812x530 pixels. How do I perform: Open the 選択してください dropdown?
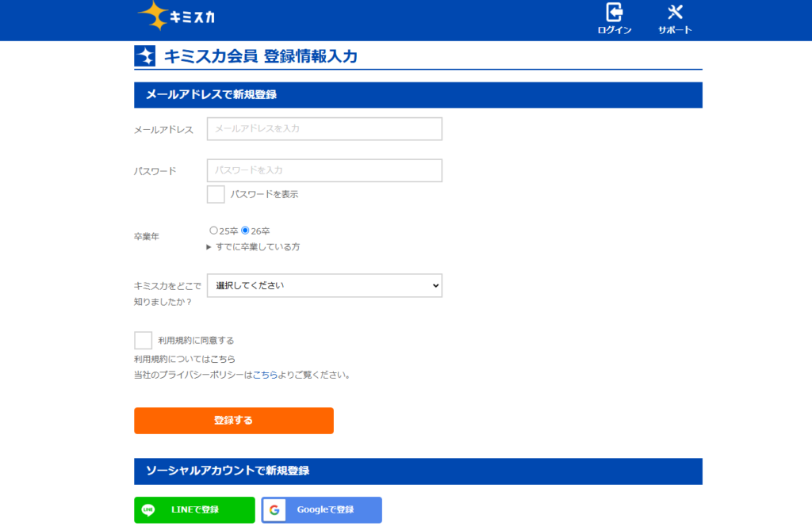pyautogui.click(x=324, y=285)
